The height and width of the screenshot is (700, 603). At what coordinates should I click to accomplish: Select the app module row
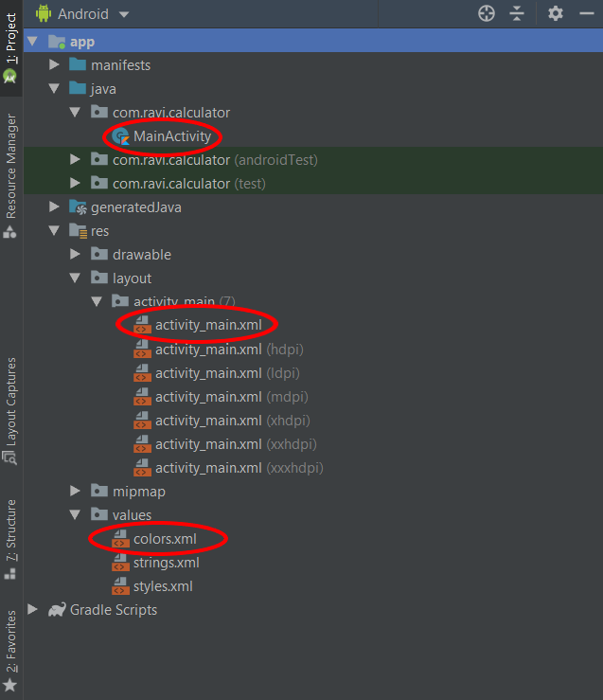[313, 42]
